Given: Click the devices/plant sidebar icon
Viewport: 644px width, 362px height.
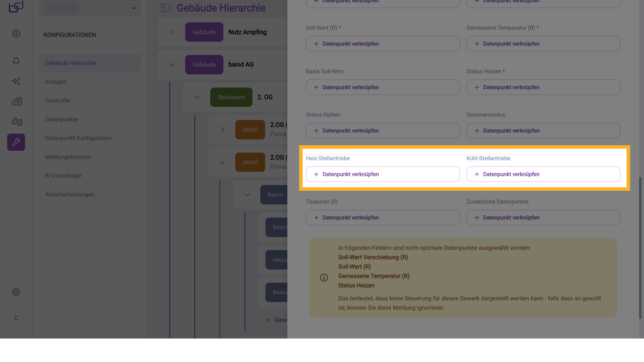Looking at the screenshot, I should click(16, 121).
